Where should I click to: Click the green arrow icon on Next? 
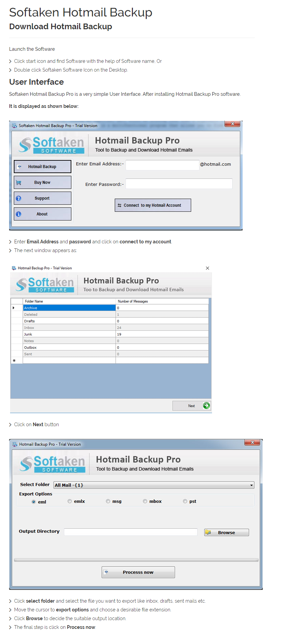(x=207, y=406)
